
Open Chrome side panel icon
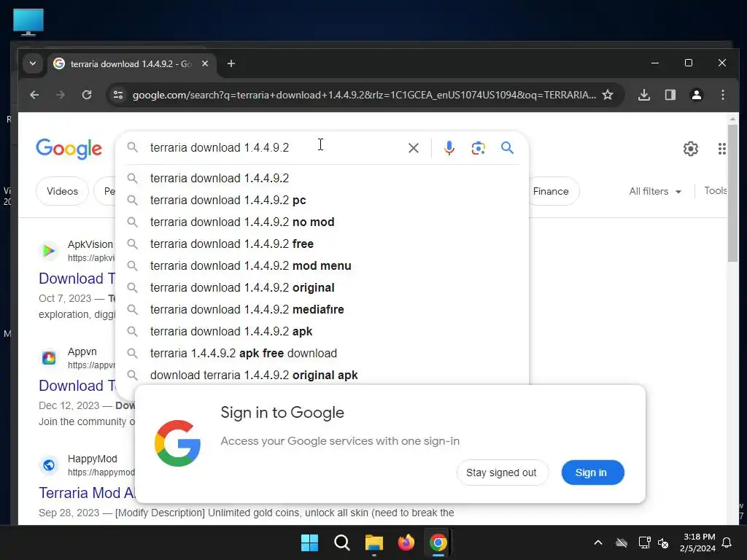tap(670, 95)
